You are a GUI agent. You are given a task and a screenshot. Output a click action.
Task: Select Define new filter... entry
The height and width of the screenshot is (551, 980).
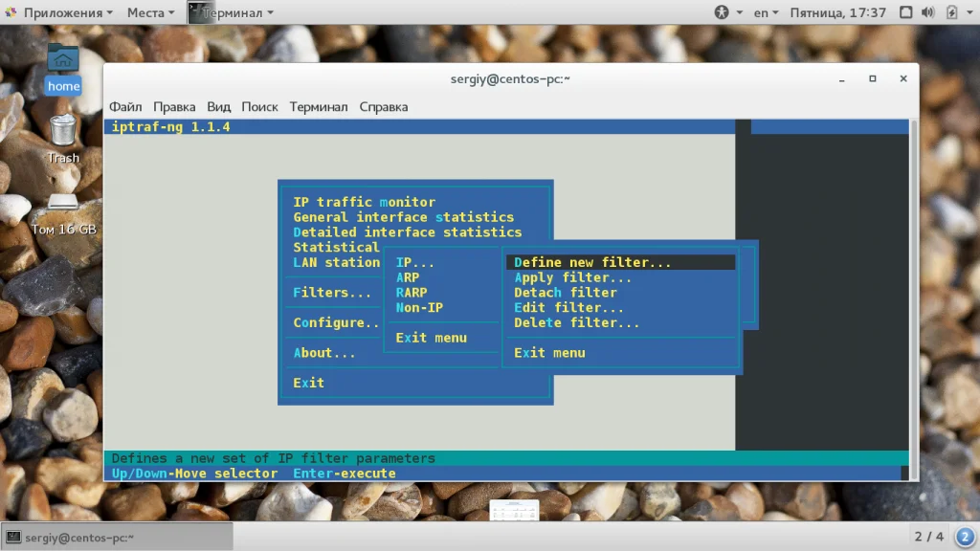[620, 262]
